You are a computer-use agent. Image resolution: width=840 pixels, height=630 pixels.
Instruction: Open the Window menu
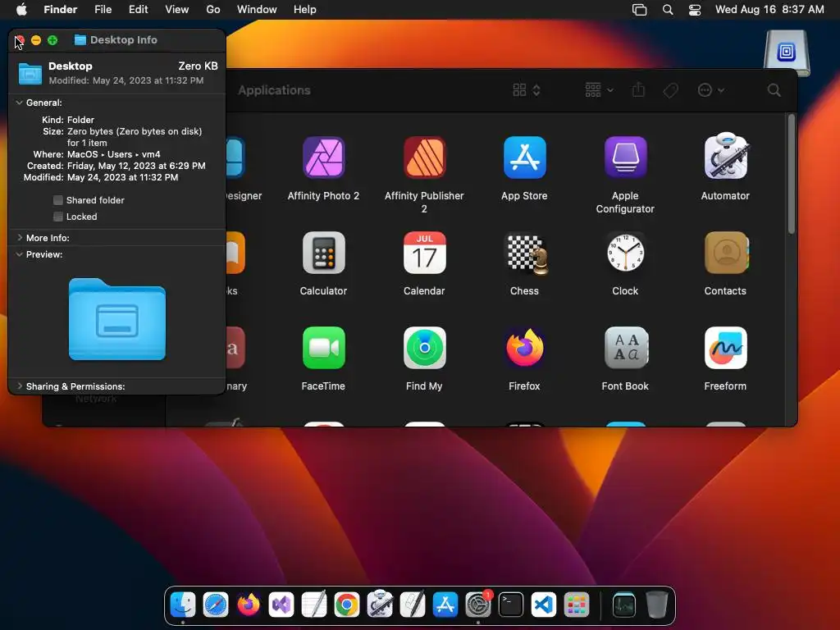257,9
